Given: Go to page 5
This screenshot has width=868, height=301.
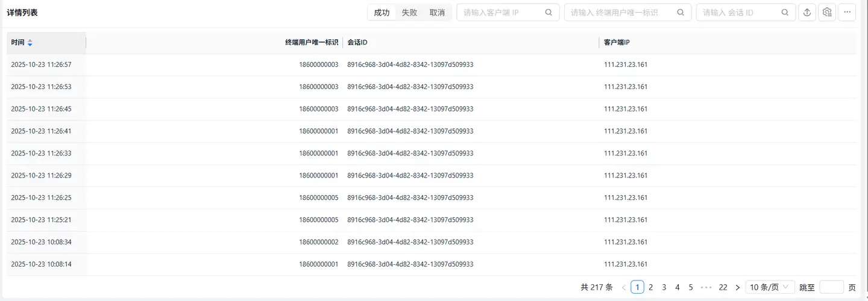Looking at the screenshot, I should [x=691, y=288].
